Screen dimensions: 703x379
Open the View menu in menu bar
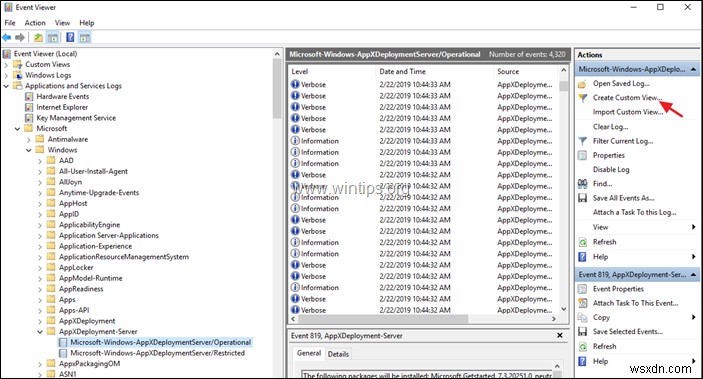[x=62, y=23]
